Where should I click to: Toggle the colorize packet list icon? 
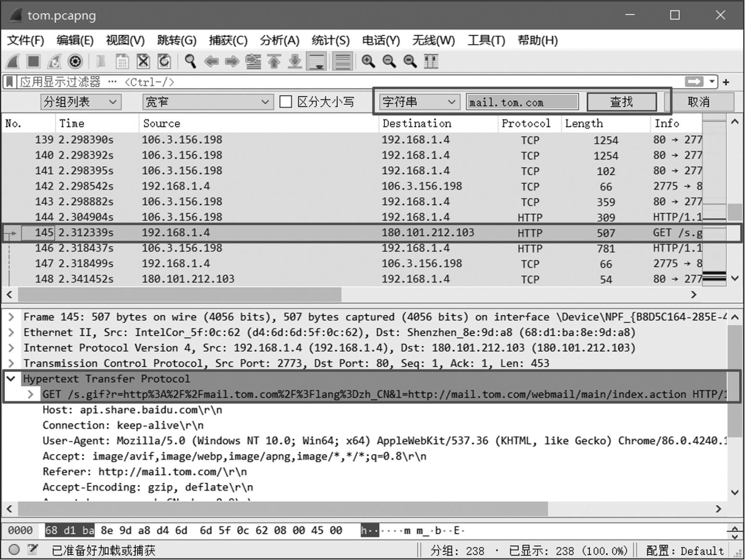(x=343, y=62)
